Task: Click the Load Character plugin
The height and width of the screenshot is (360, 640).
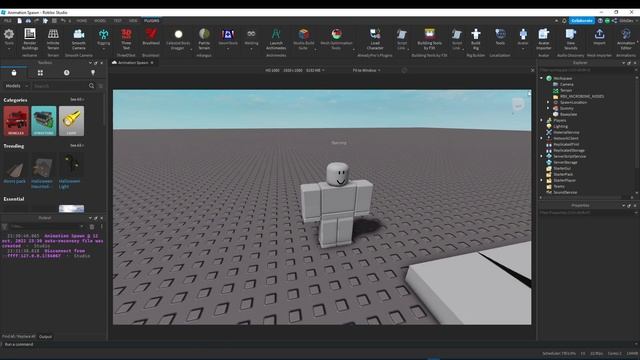Action: (x=375, y=39)
